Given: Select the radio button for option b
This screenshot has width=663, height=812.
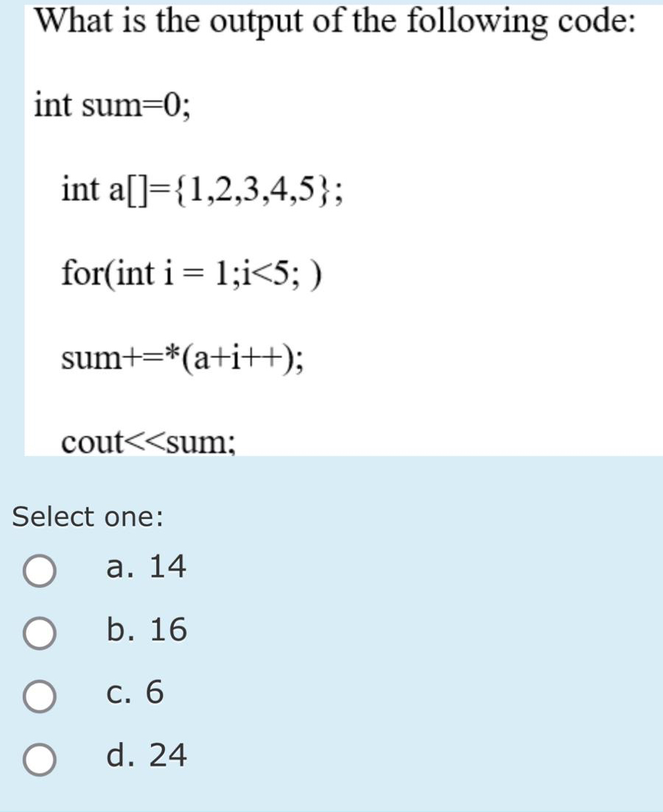Looking at the screenshot, I should tap(41, 631).
